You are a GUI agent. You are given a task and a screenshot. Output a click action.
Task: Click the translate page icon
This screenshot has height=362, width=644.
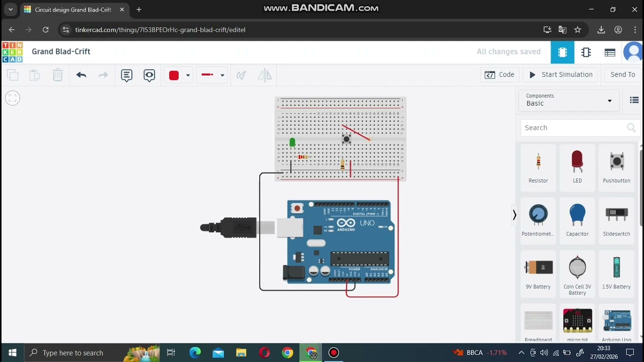(x=562, y=30)
